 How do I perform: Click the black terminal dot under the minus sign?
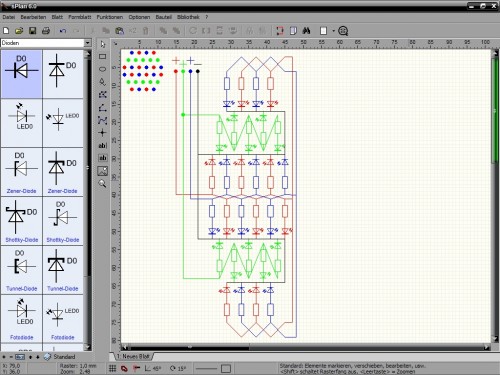(198, 71)
